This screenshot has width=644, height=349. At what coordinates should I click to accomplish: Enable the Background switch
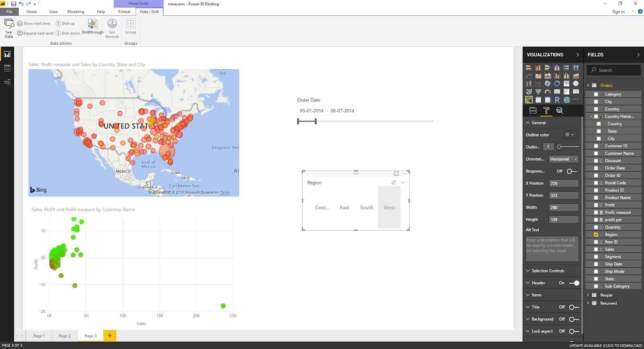(x=574, y=319)
